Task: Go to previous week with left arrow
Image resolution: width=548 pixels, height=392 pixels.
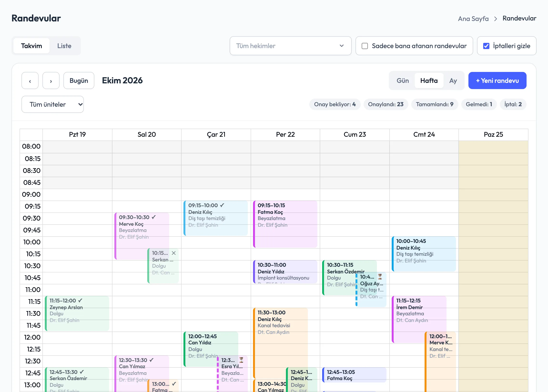Action: pyautogui.click(x=30, y=81)
